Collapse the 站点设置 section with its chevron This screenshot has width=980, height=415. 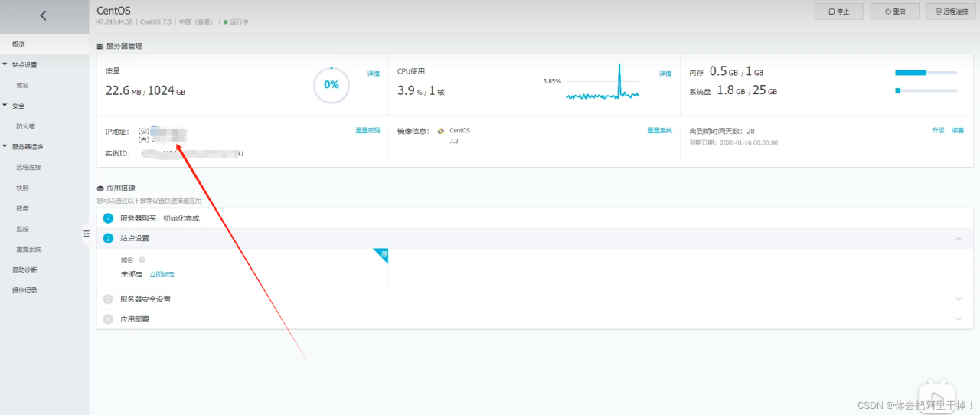point(958,238)
